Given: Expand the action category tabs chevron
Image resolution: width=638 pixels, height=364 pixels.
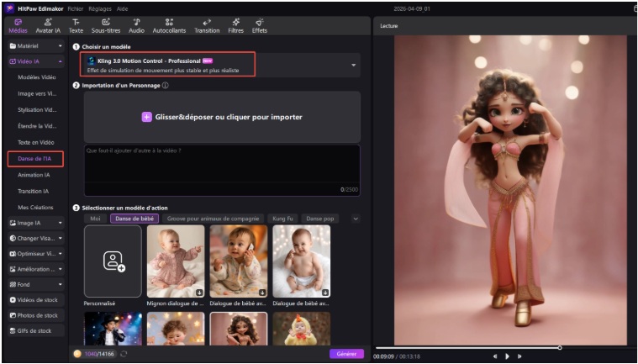Looking at the screenshot, I should click(356, 219).
